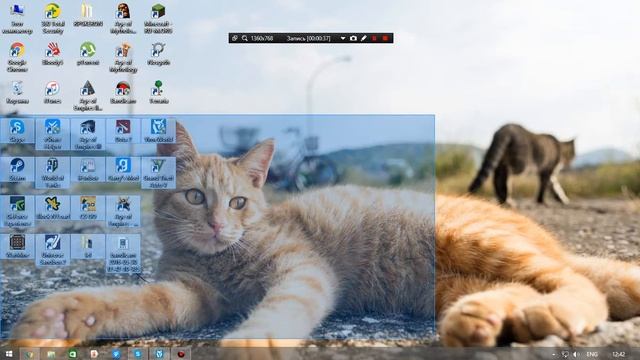Click the 1360x768 resolution text in Bandicam bar
Screen dimensions: 640x360
point(262,38)
